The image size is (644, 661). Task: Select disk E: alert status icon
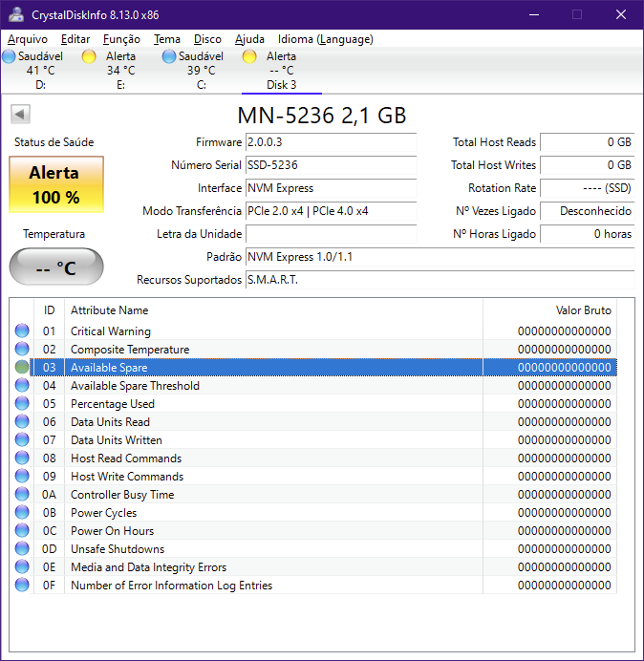coord(89,57)
